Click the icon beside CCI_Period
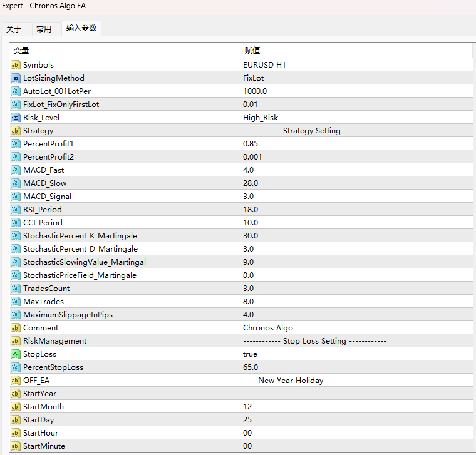Screen dimensions: 476x455 16,223
